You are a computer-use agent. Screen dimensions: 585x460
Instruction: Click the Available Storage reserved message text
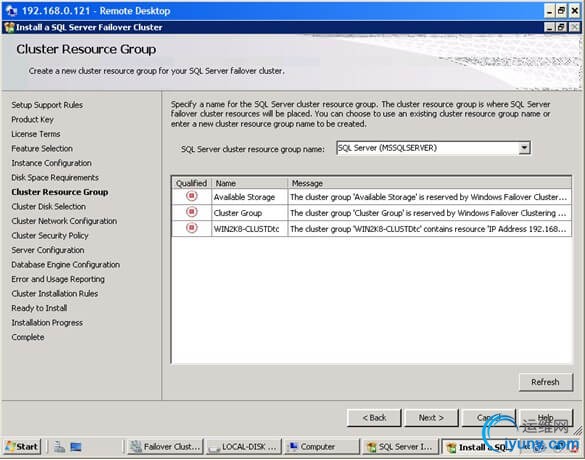[x=429, y=197]
